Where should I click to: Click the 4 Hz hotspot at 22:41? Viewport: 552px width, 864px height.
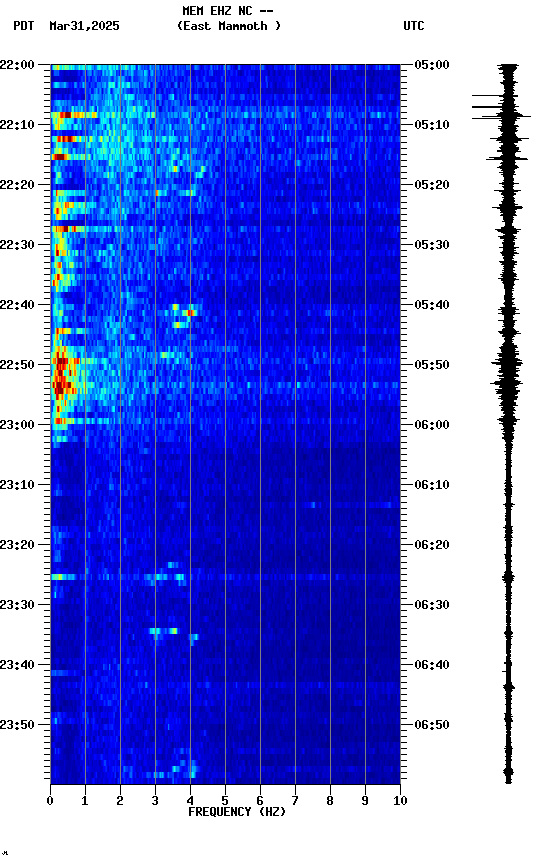(x=191, y=312)
